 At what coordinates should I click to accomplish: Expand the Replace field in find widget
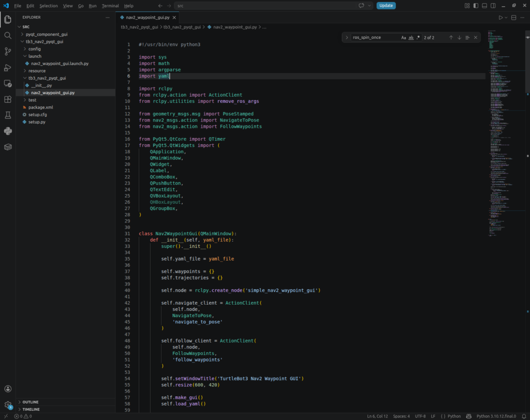point(346,38)
